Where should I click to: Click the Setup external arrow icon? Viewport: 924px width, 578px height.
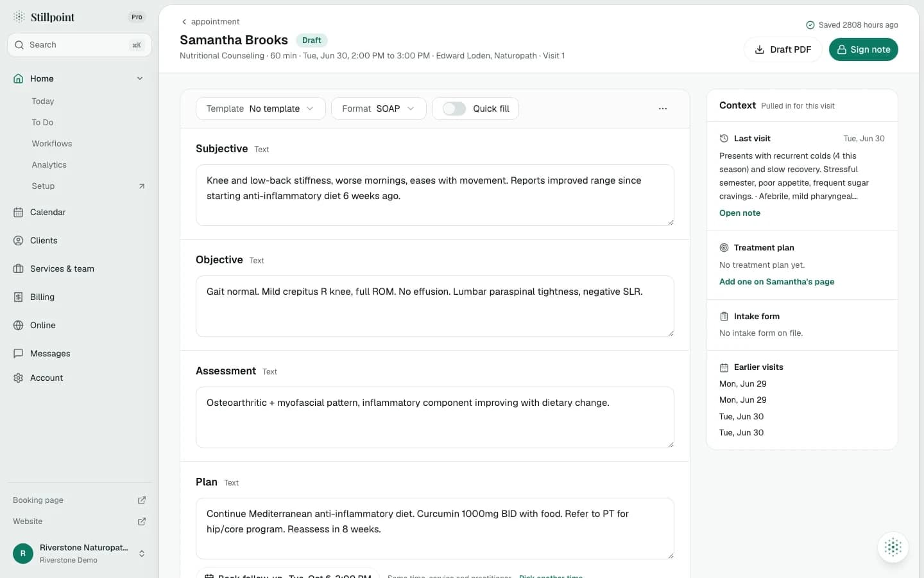coord(142,186)
